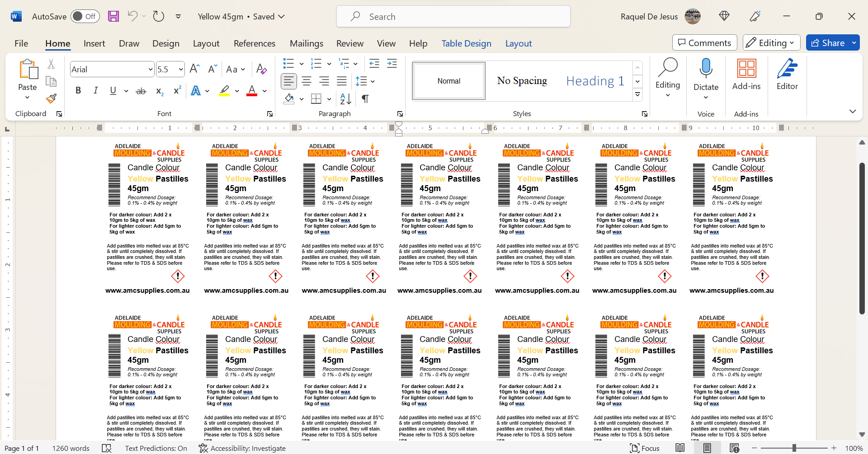Screen dimensions: 868x454
Task: Toggle show paragraph marks
Action: pyautogui.click(x=365, y=99)
